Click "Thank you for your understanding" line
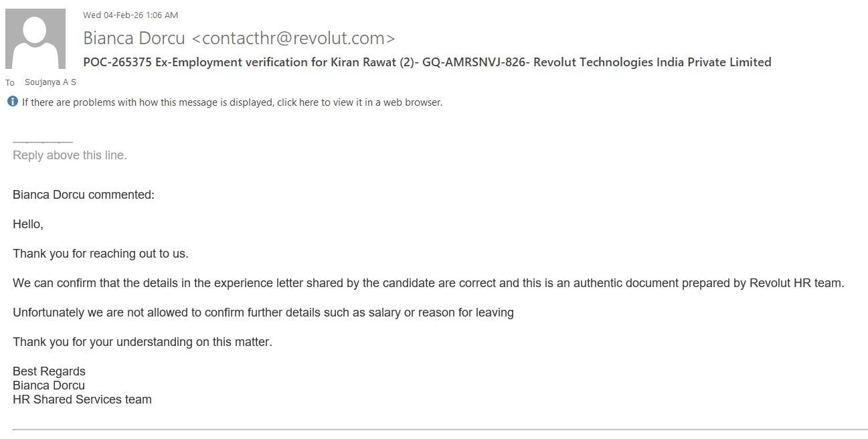 coord(143,342)
